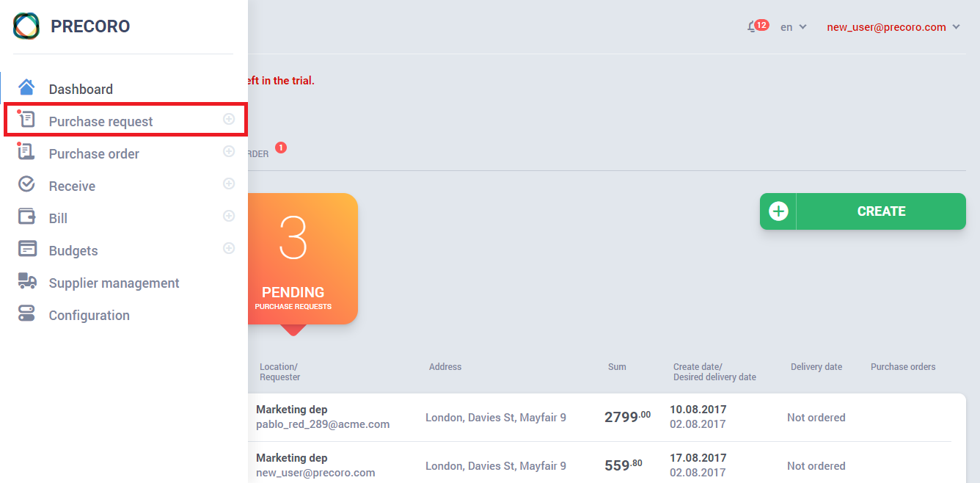Open Receive menu item
Viewport: 980px width, 483px height.
(72, 186)
